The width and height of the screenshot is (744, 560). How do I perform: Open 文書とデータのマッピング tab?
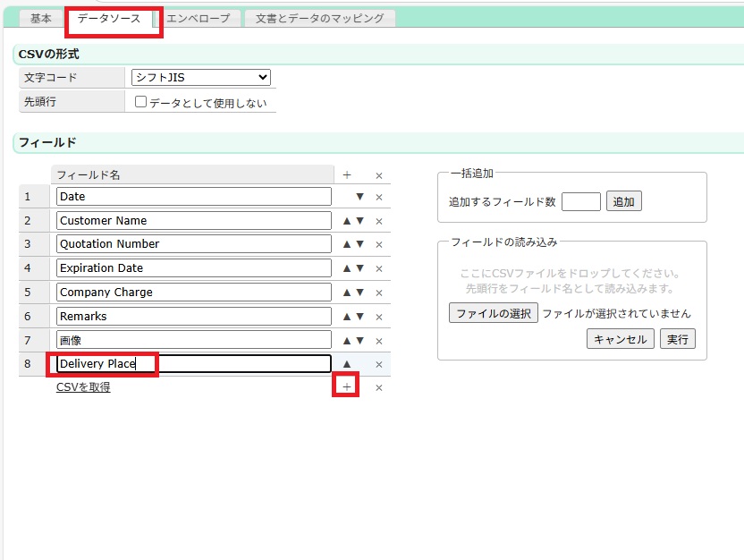(319, 19)
